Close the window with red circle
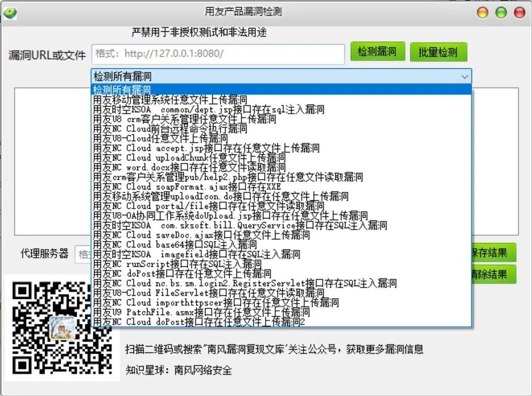The height and width of the screenshot is (396, 532). point(520,12)
